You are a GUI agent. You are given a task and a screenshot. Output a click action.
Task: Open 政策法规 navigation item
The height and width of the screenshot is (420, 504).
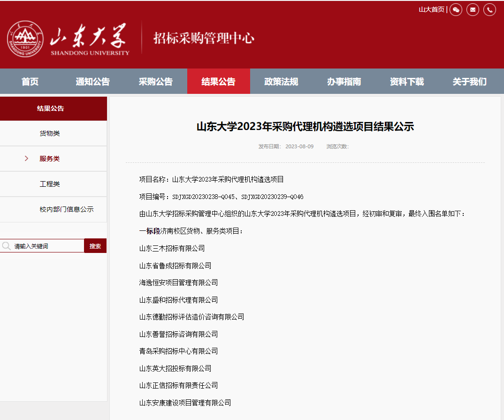pos(281,82)
